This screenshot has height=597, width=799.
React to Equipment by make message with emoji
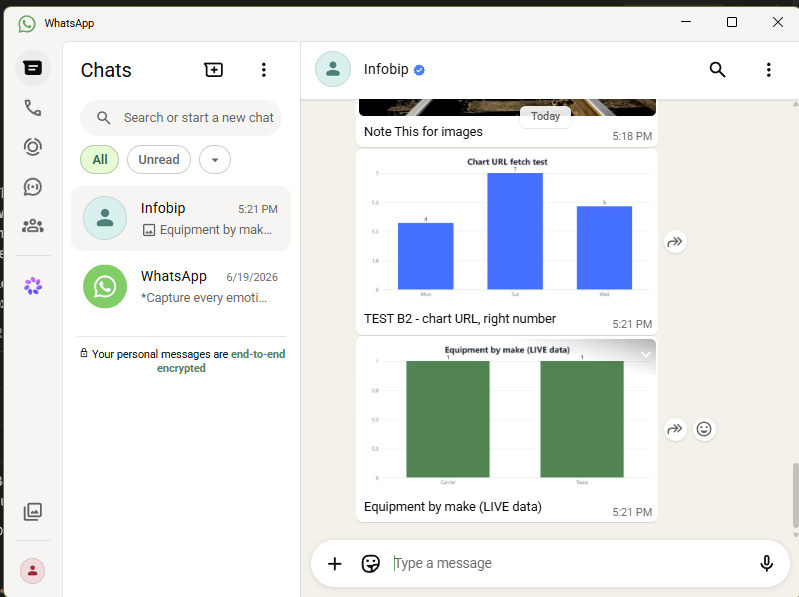704,429
